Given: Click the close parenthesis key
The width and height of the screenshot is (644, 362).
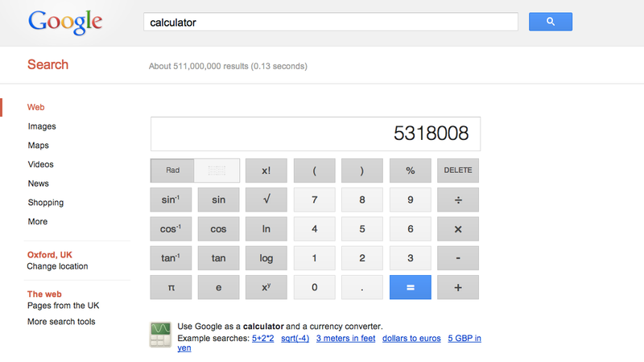Looking at the screenshot, I should [361, 171].
